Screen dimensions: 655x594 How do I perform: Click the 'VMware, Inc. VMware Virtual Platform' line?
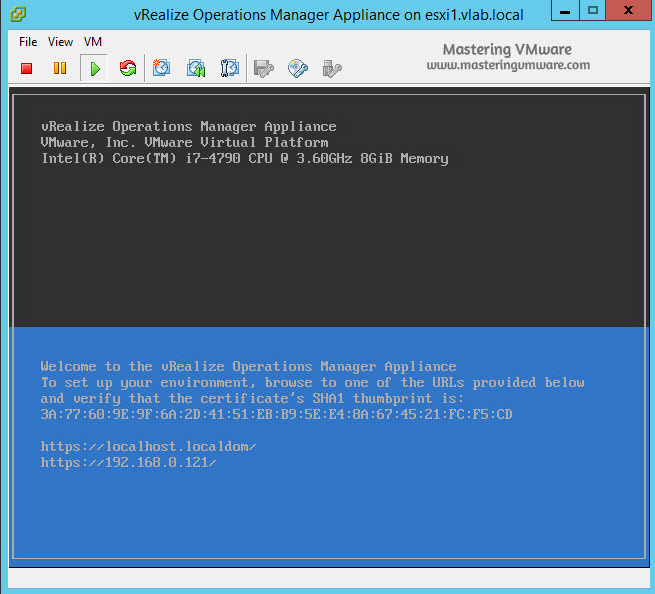[x=185, y=142]
